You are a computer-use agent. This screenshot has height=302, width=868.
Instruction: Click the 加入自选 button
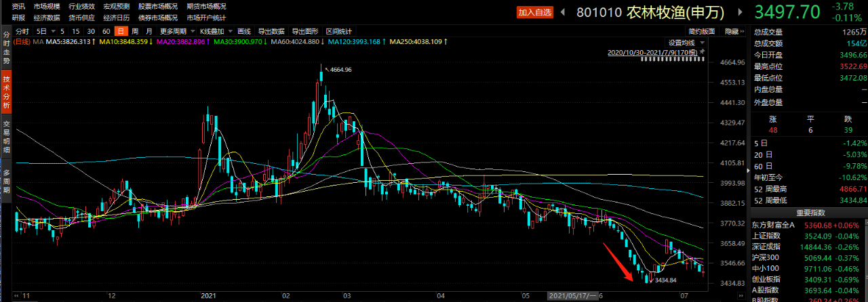click(x=535, y=12)
